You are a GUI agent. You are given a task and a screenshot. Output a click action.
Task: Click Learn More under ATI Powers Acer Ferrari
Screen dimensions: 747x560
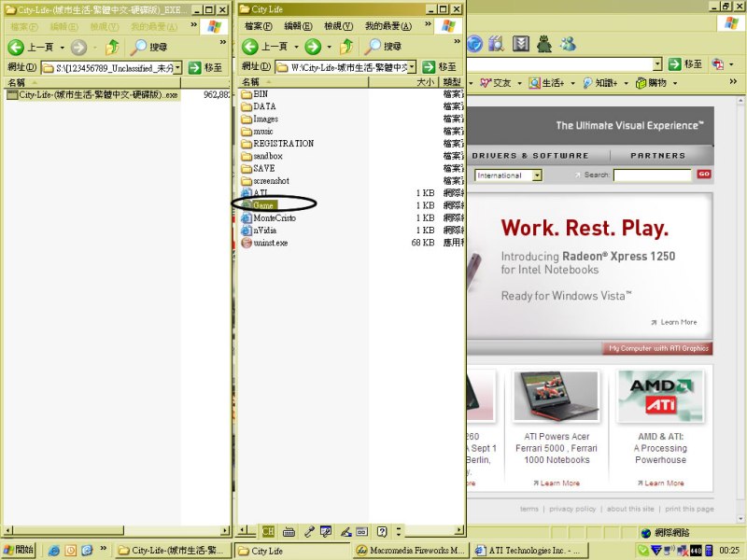(x=557, y=483)
